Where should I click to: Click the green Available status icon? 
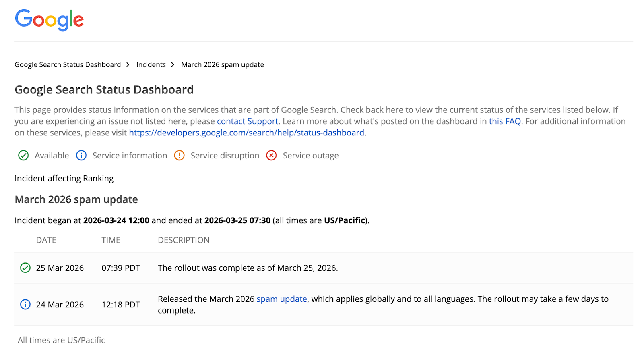pyautogui.click(x=23, y=156)
